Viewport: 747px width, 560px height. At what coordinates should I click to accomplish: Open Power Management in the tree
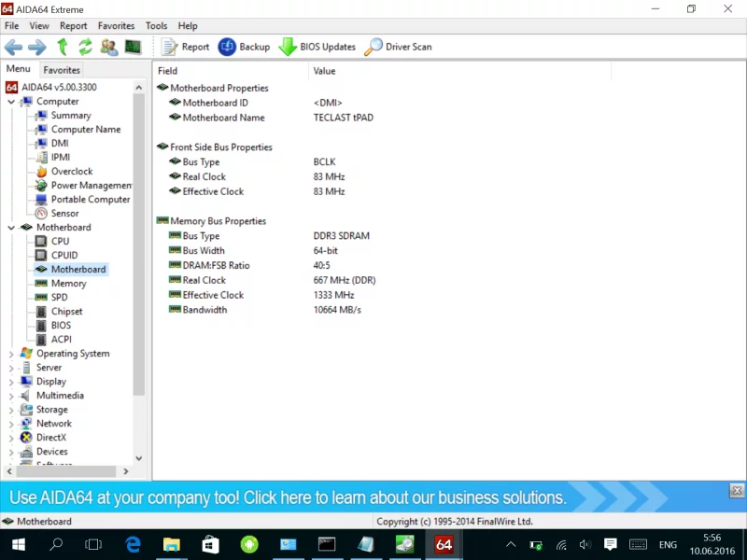pos(92,185)
